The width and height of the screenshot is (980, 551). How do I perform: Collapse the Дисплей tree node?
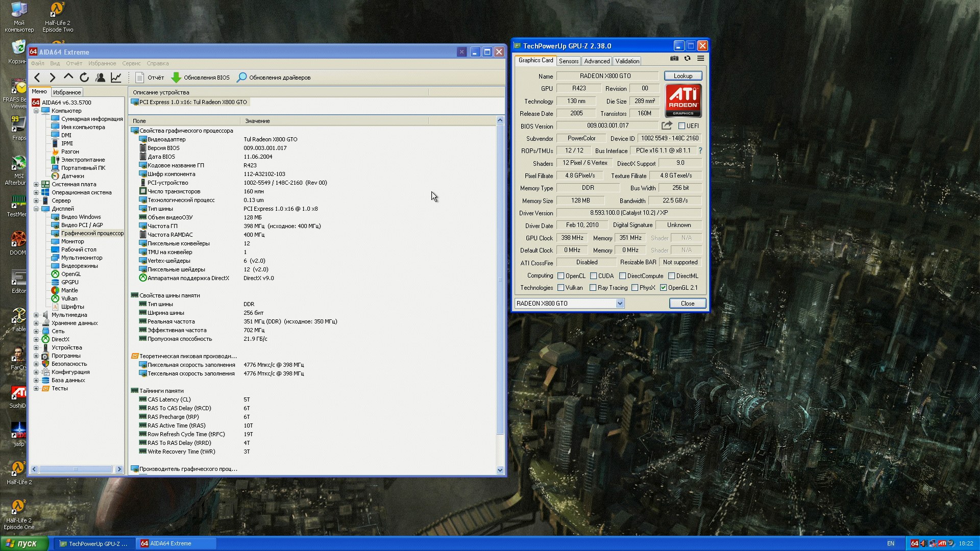tap(36, 209)
